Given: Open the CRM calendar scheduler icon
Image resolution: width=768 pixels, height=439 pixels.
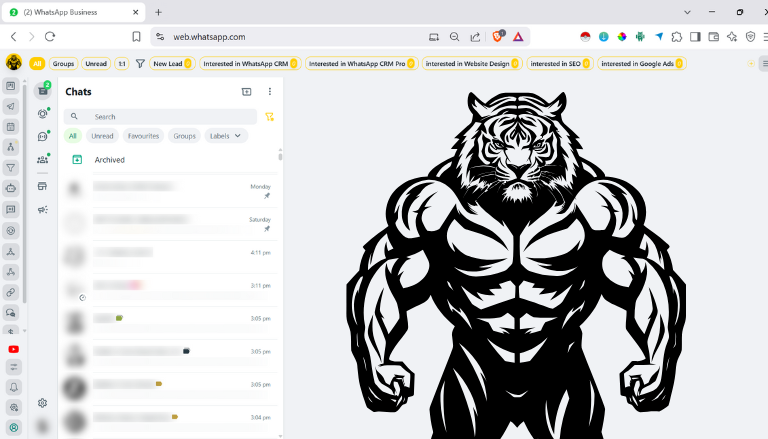Looking at the screenshot, I should pyautogui.click(x=11, y=127).
